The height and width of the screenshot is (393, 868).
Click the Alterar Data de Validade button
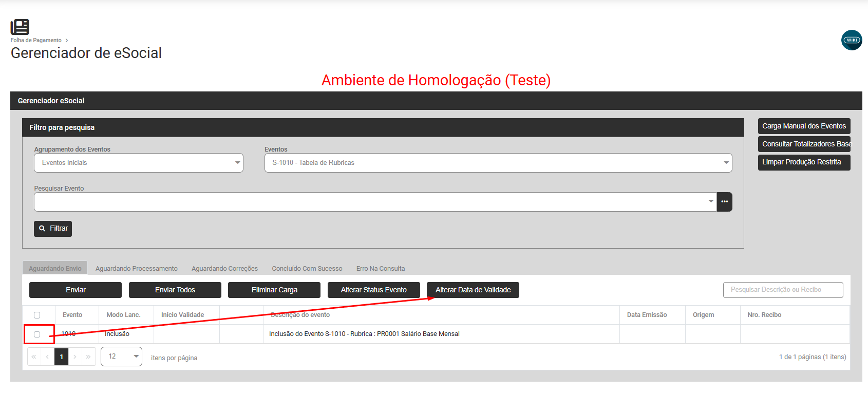(473, 290)
